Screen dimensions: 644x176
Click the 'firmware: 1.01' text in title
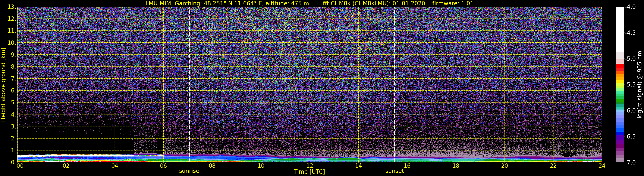(x=453, y=3)
